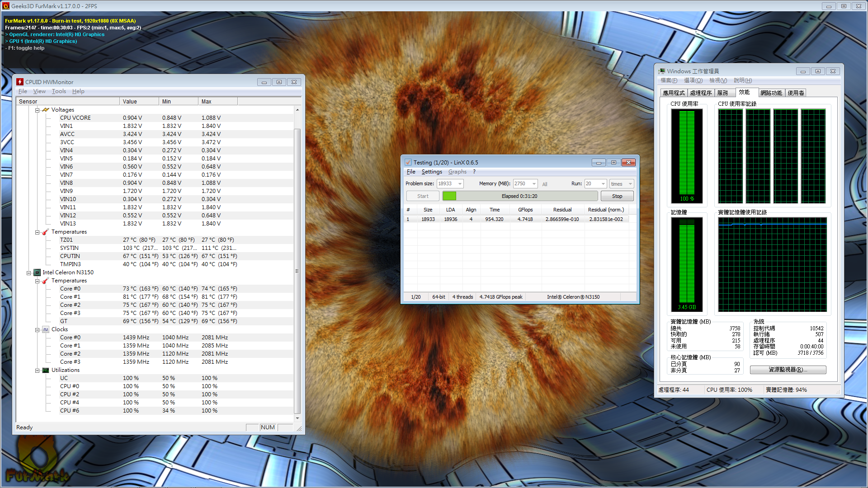Collapse Celeron Temperatures node above Core #0
This screenshot has height=488, width=868.
coord(38,281)
